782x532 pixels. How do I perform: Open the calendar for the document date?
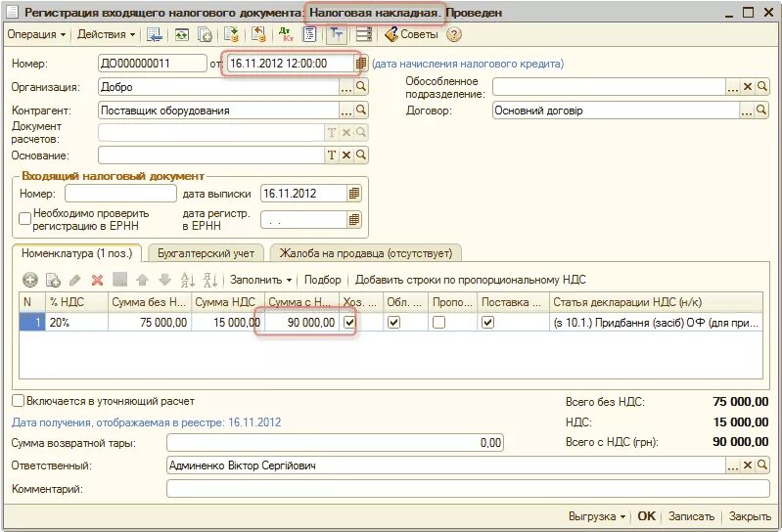[361, 64]
